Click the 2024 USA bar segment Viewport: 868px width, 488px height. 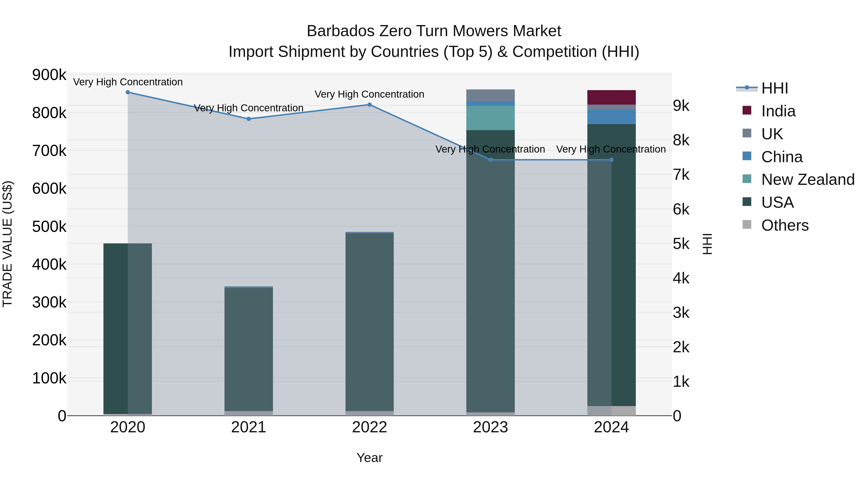coord(611,265)
